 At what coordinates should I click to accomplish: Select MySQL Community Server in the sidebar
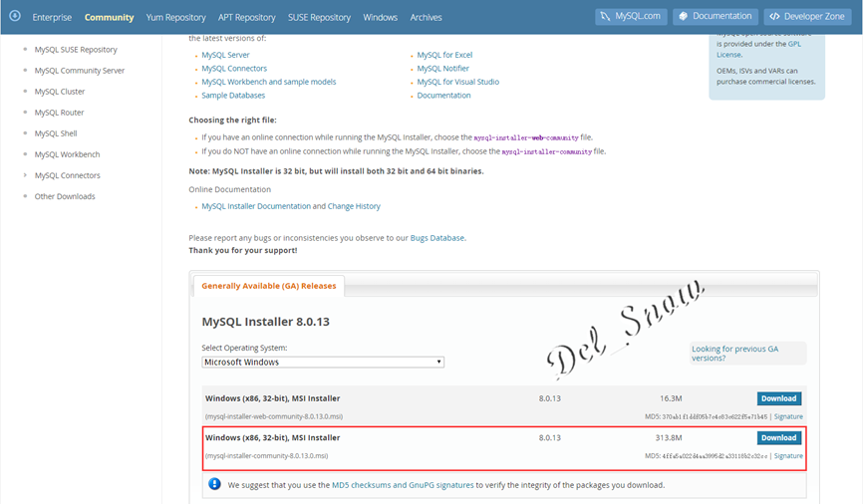[x=80, y=71]
